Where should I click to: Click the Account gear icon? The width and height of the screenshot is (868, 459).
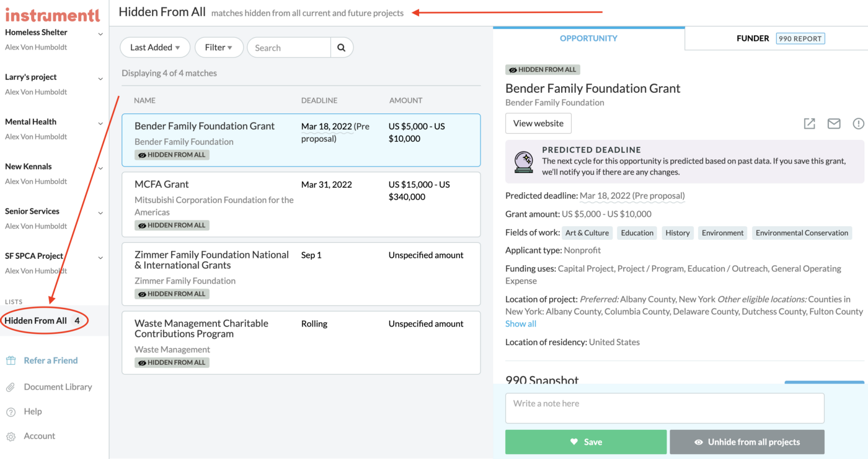tap(11, 437)
